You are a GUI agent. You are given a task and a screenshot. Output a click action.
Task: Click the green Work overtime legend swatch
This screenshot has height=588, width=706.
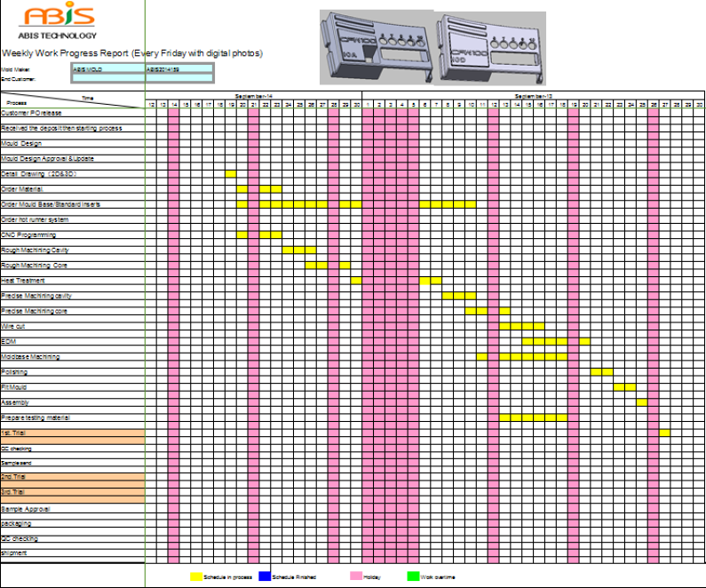click(x=414, y=576)
